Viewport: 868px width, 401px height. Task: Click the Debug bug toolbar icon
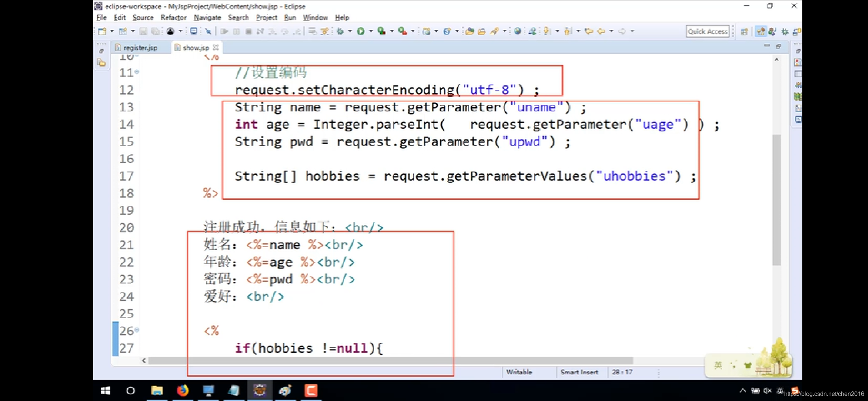[340, 32]
